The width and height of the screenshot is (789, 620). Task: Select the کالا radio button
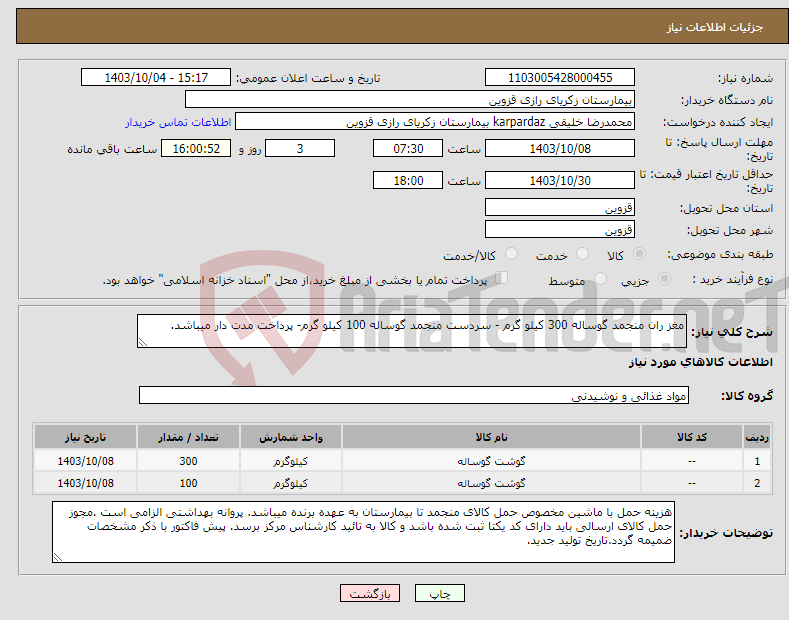click(639, 254)
